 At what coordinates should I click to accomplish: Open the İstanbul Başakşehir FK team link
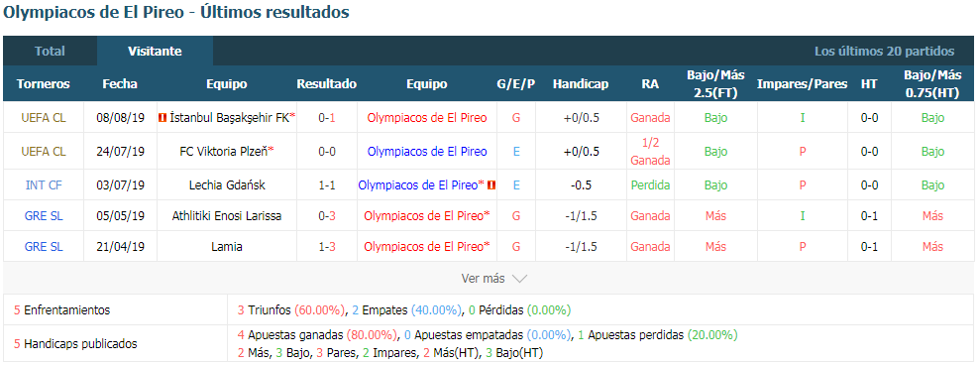pyautogui.click(x=229, y=118)
